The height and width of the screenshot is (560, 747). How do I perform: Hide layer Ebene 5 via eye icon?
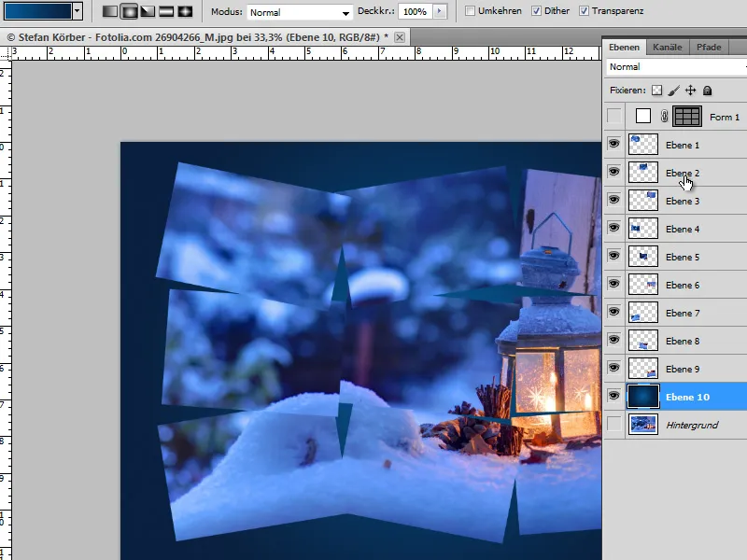pos(613,257)
